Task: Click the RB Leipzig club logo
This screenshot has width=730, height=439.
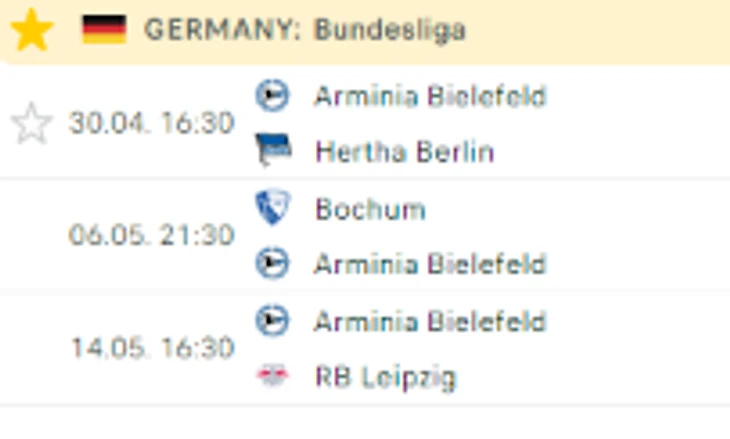Action: (272, 376)
